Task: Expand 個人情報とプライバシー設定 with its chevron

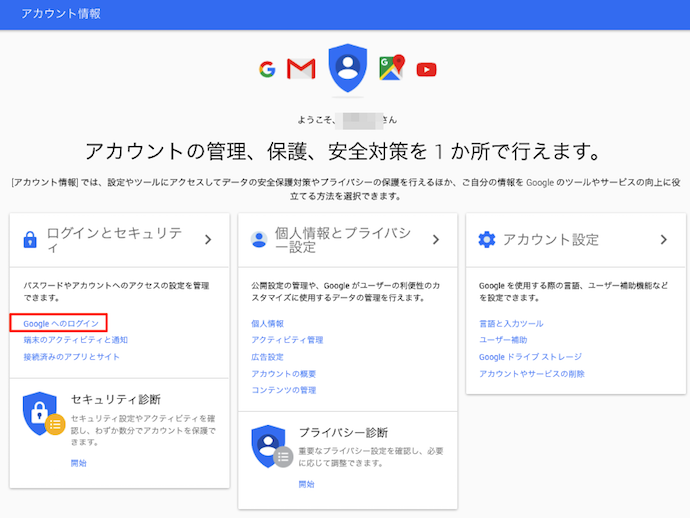Action: 436,239
